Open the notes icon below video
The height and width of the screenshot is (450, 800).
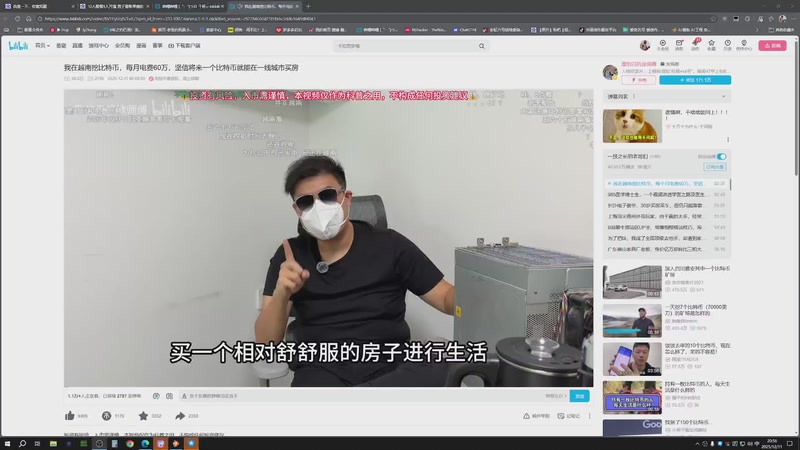[561, 416]
